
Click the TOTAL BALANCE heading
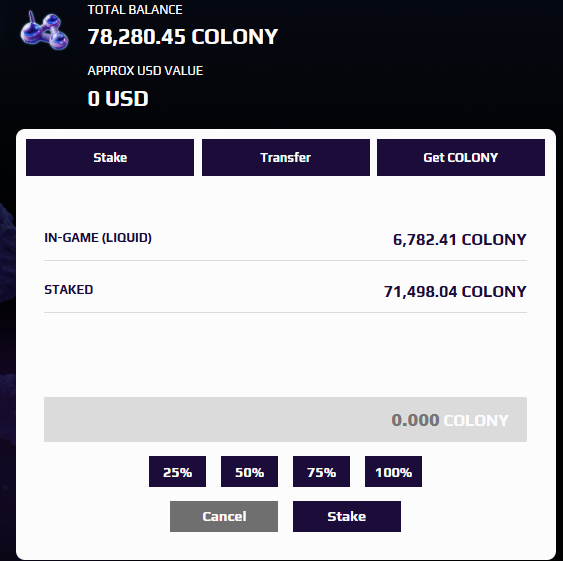click(135, 10)
